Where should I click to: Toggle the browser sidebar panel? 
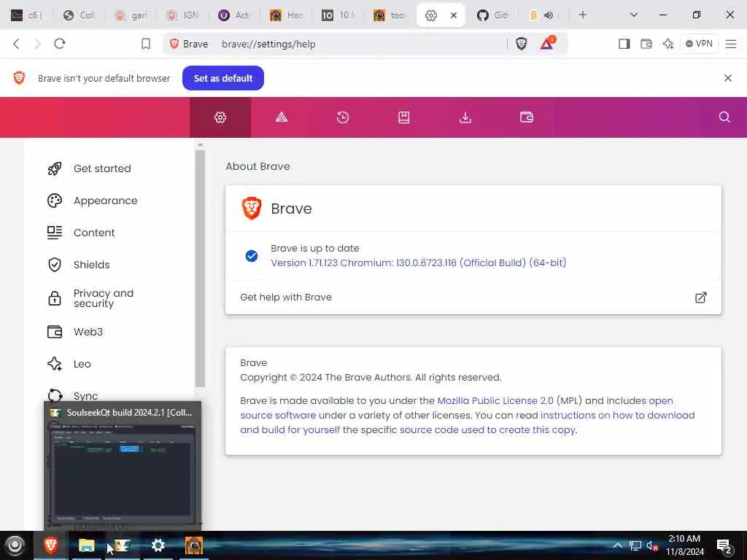[x=624, y=44]
